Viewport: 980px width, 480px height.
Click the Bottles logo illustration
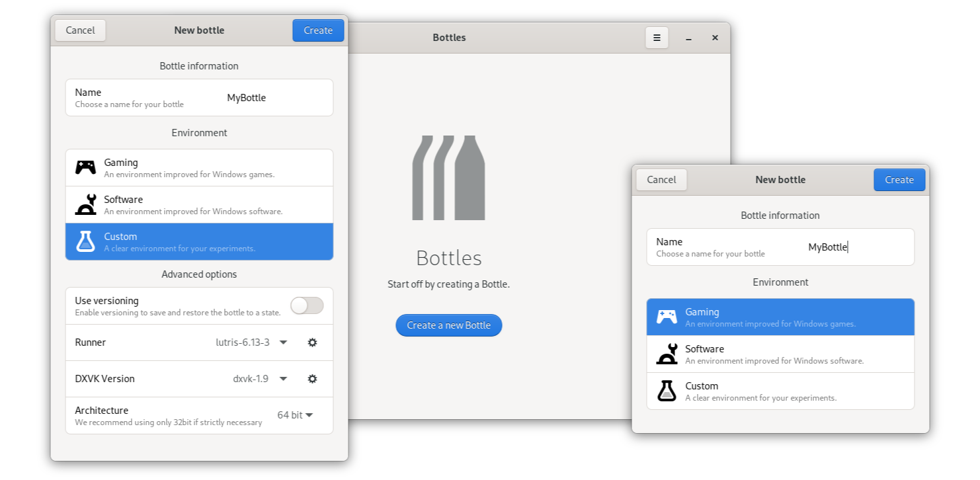(448, 177)
